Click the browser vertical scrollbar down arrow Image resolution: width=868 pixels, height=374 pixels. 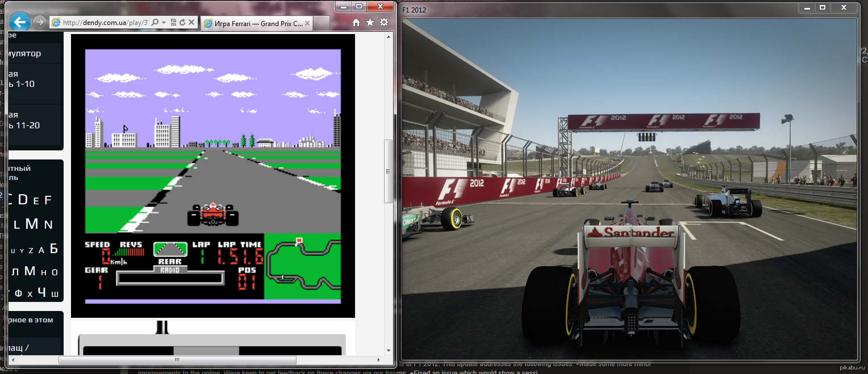(x=389, y=350)
